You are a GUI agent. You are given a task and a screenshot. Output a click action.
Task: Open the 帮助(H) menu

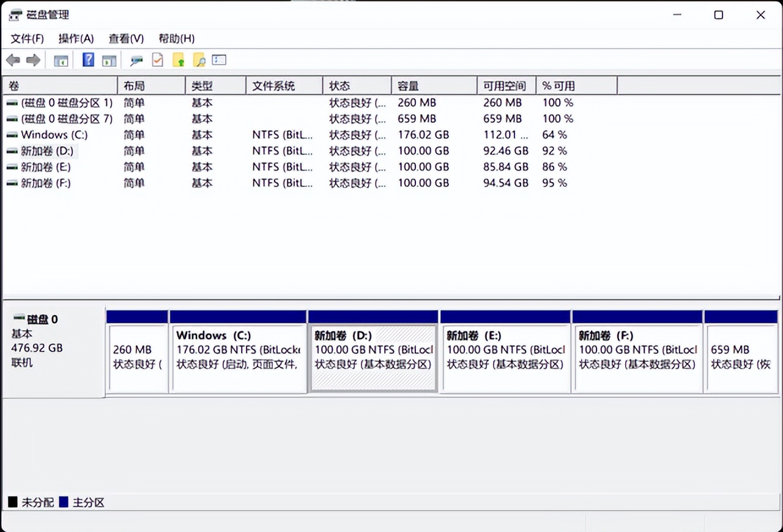click(176, 39)
